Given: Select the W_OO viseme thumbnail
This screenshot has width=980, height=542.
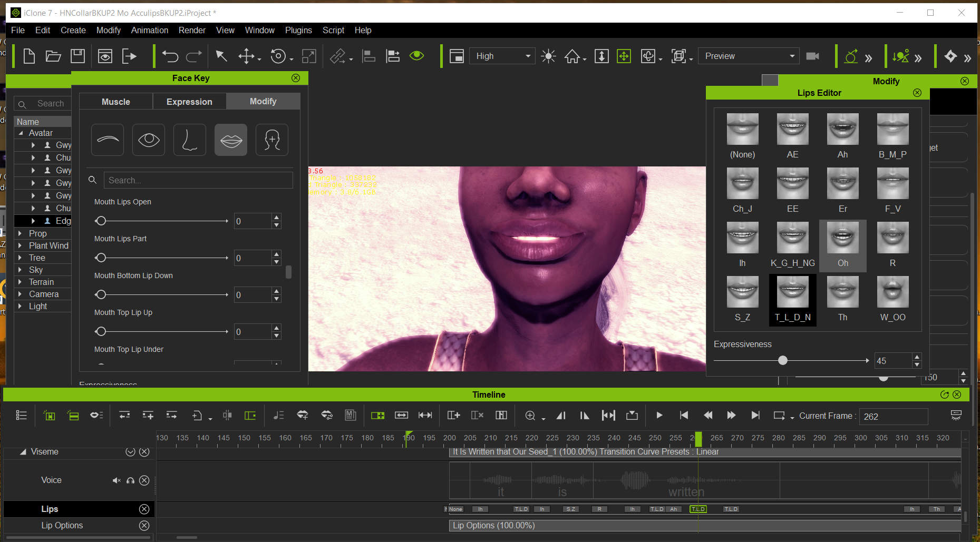Looking at the screenshot, I should (892, 292).
